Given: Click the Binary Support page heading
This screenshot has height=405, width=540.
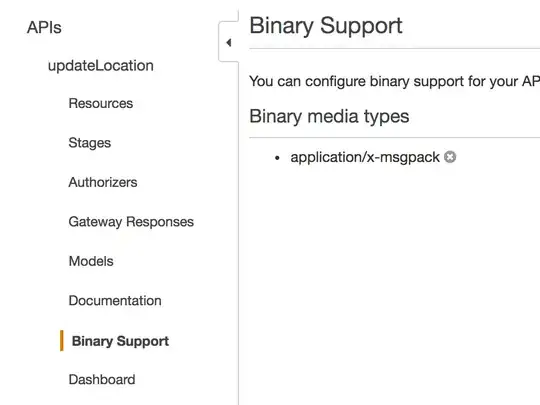Looking at the screenshot, I should 325,26.
